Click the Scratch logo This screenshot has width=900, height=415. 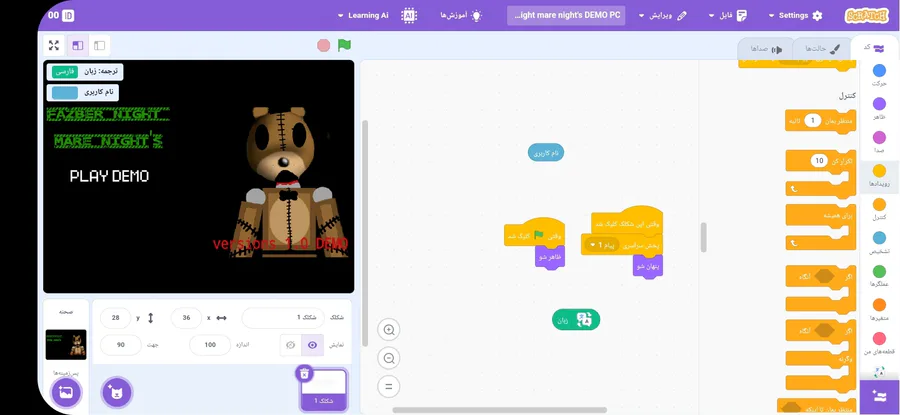coord(866,15)
